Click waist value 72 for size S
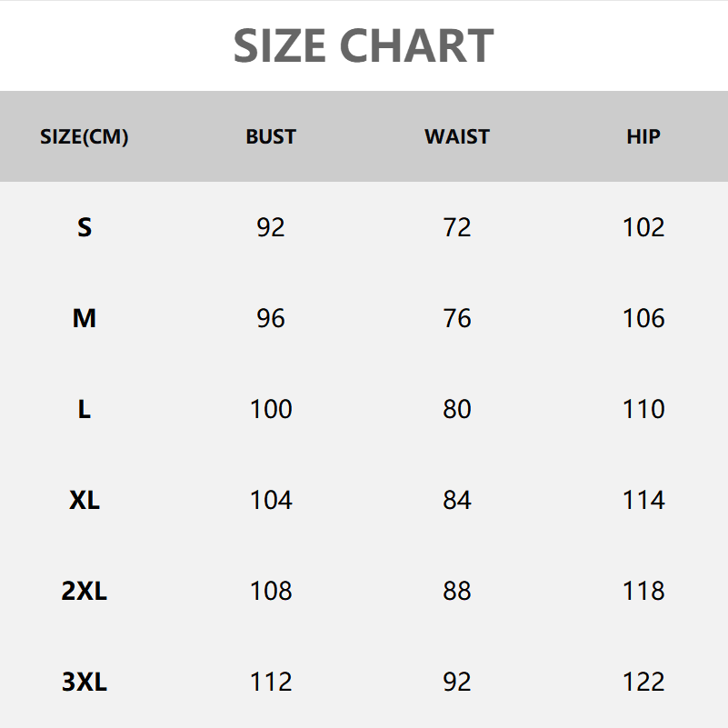 click(x=457, y=227)
